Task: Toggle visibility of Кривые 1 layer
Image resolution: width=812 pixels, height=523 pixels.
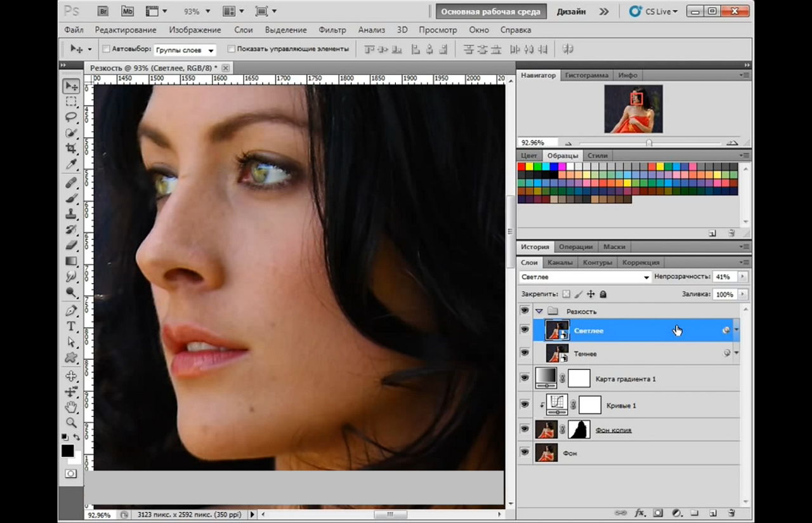Action: tap(524, 404)
